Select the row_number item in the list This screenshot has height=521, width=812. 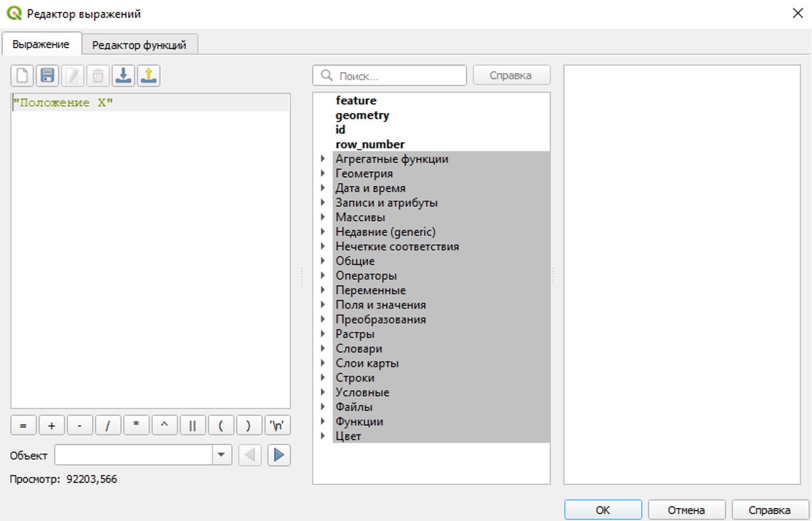point(369,144)
